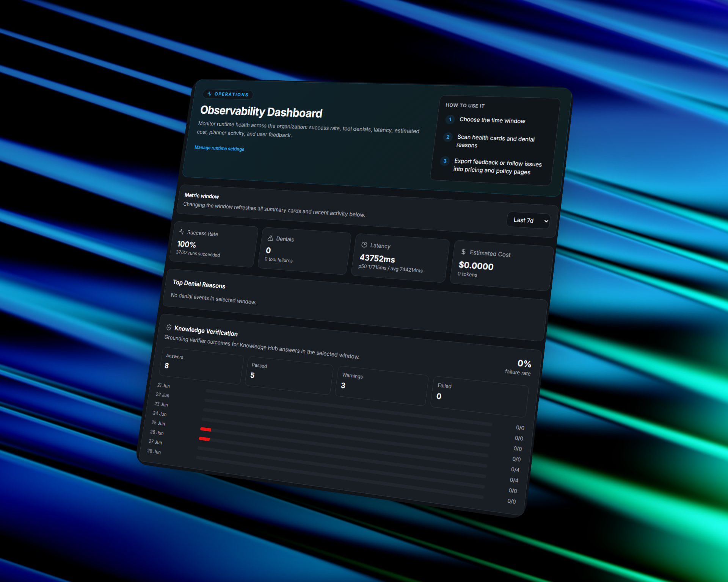This screenshot has height=582, width=728.
Task: Open the Last 7d time window dropdown
Action: pyautogui.click(x=529, y=220)
